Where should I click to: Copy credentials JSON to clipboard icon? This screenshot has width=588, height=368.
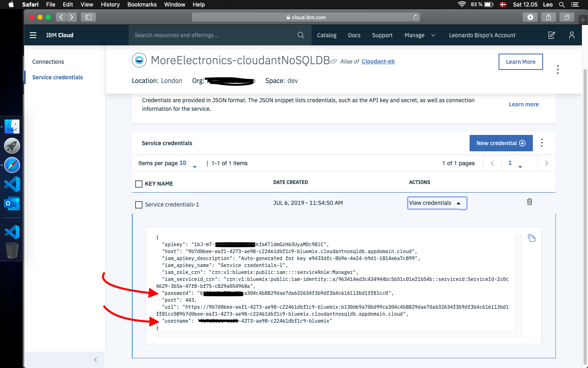[x=532, y=238]
